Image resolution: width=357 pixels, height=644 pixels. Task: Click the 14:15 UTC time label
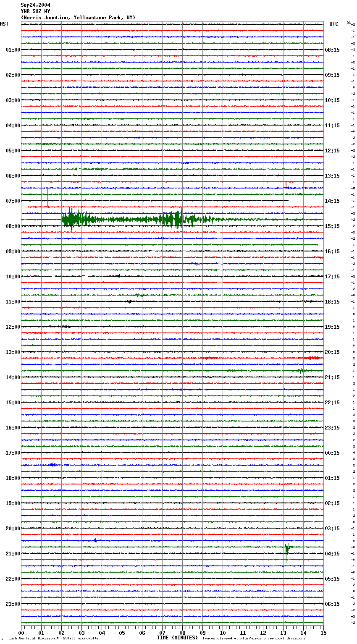[332, 201]
